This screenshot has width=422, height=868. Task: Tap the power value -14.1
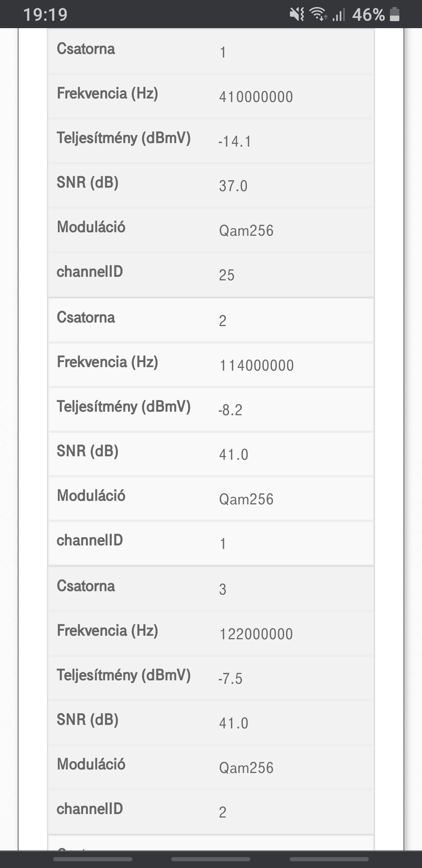point(235,142)
